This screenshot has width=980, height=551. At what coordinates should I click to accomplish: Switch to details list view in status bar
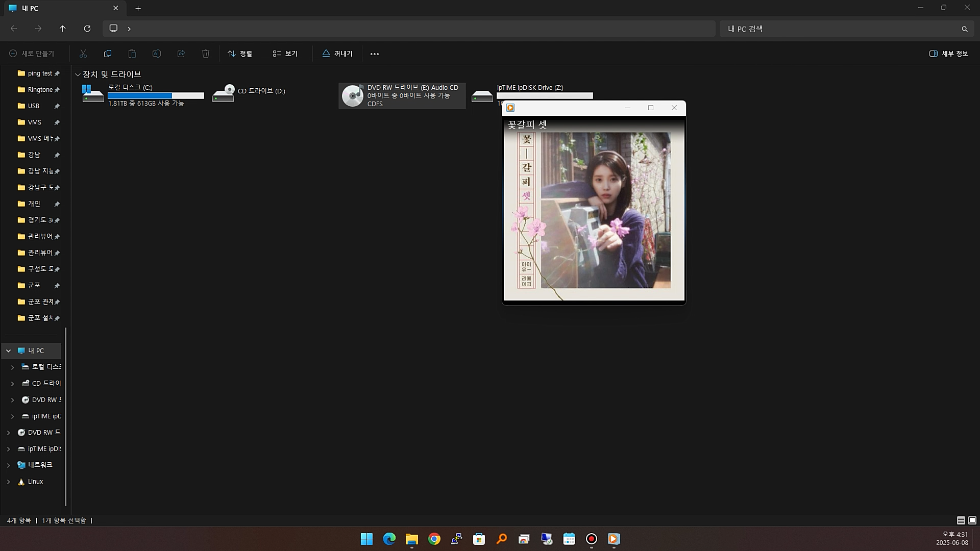(x=961, y=520)
